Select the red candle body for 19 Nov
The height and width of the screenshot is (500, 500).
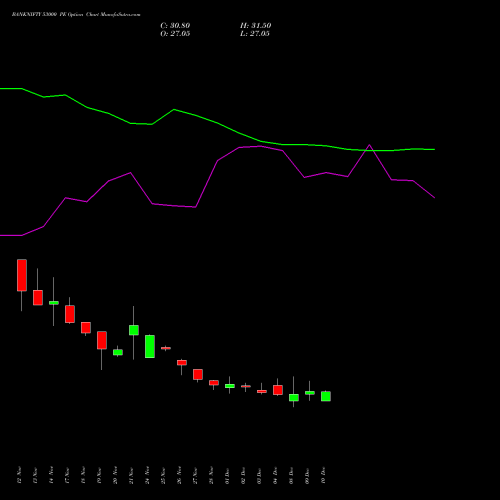click(x=102, y=340)
